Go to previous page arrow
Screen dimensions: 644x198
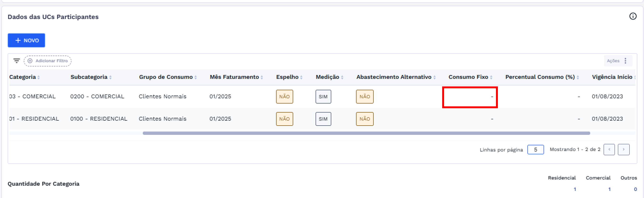tap(609, 150)
